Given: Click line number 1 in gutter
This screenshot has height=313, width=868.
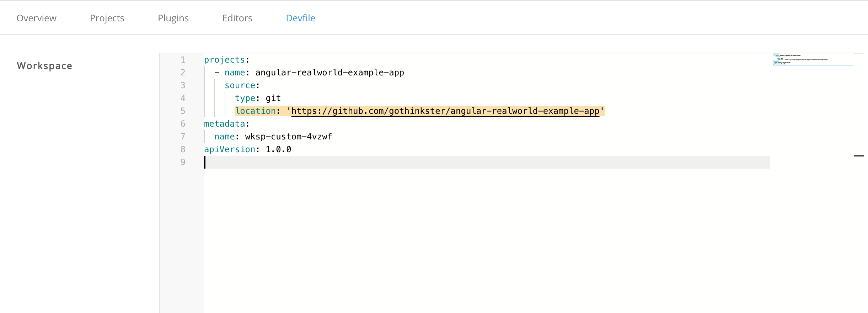Looking at the screenshot, I should pyautogui.click(x=183, y=60).
